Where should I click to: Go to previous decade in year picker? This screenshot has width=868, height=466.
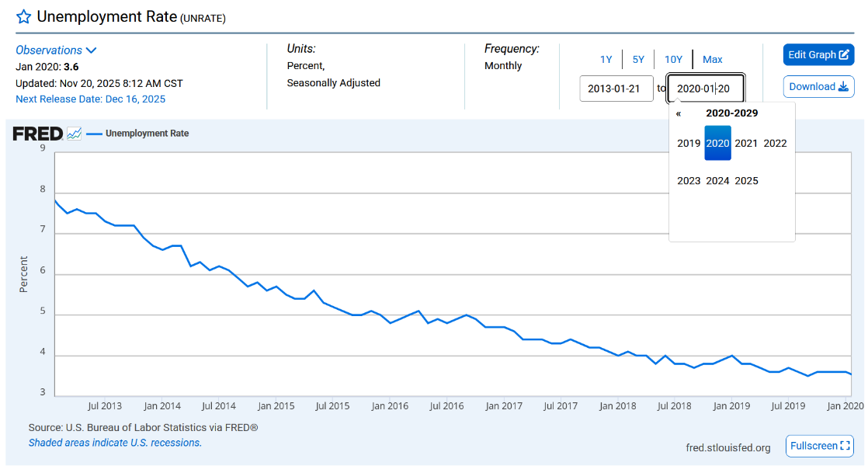(x=679, y=113)
